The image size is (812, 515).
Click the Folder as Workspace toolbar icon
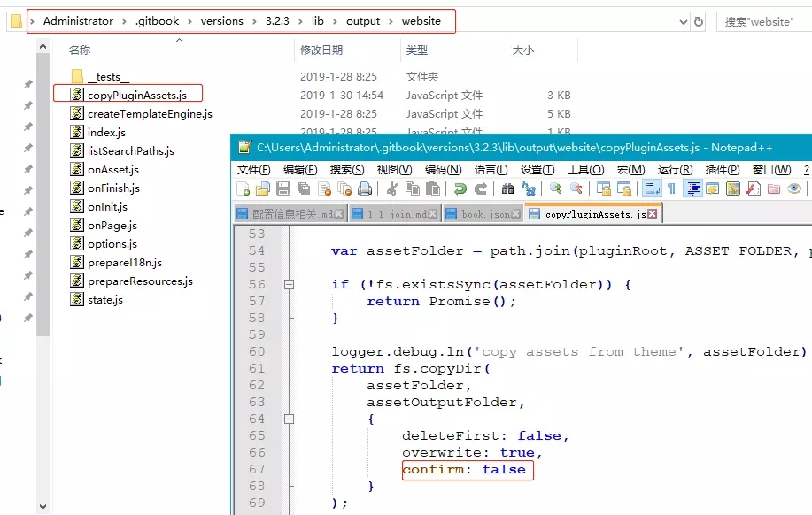774,188
